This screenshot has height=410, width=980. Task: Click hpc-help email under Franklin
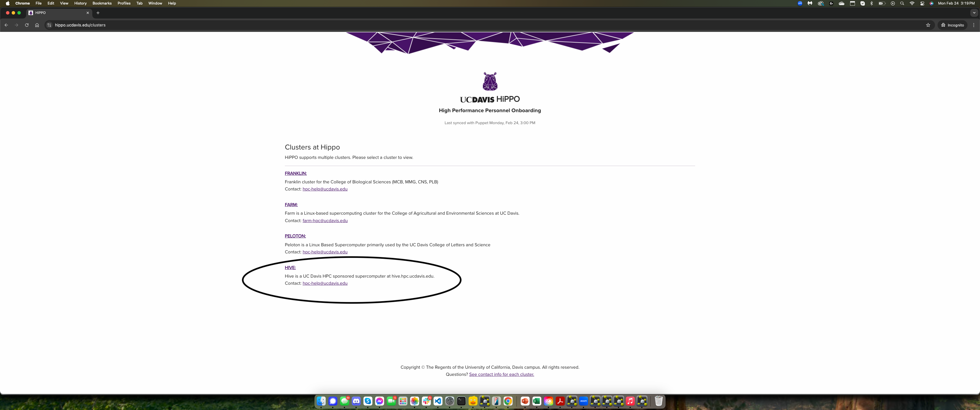(325, 189)
